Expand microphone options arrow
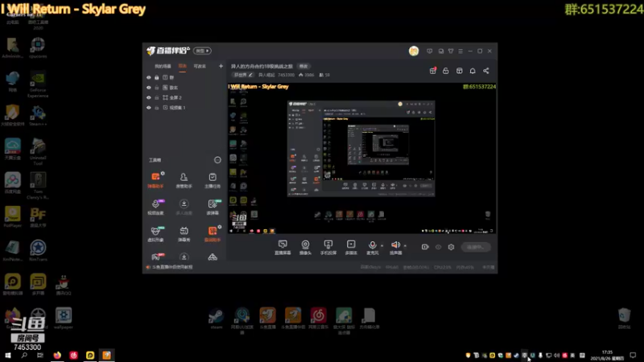This screenshot has width=644, height=362. [382, 246]
